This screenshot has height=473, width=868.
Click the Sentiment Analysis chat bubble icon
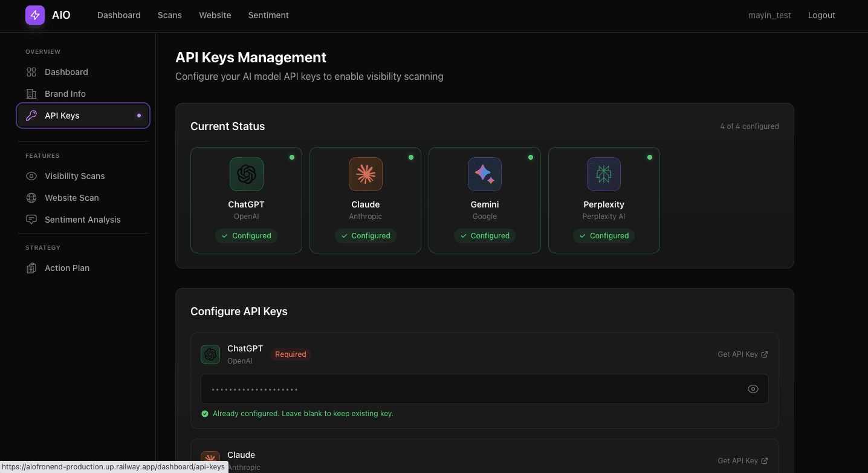pos(31,220)
